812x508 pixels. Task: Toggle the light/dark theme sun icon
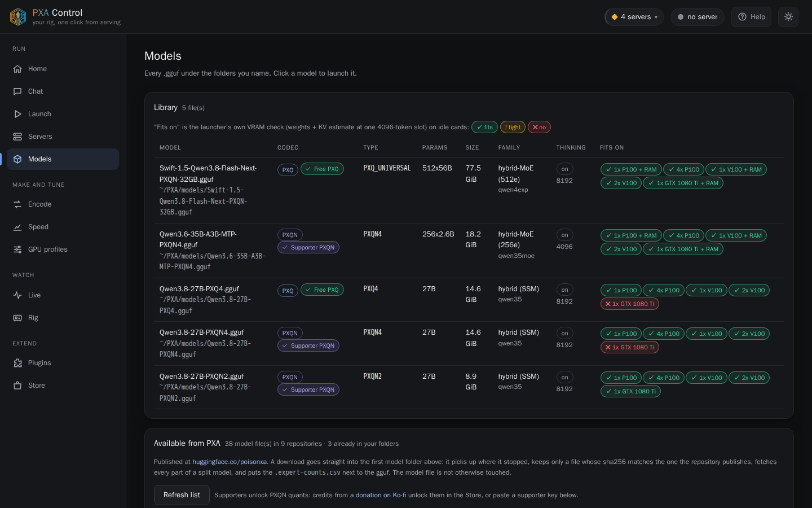(x=788, y=17)
